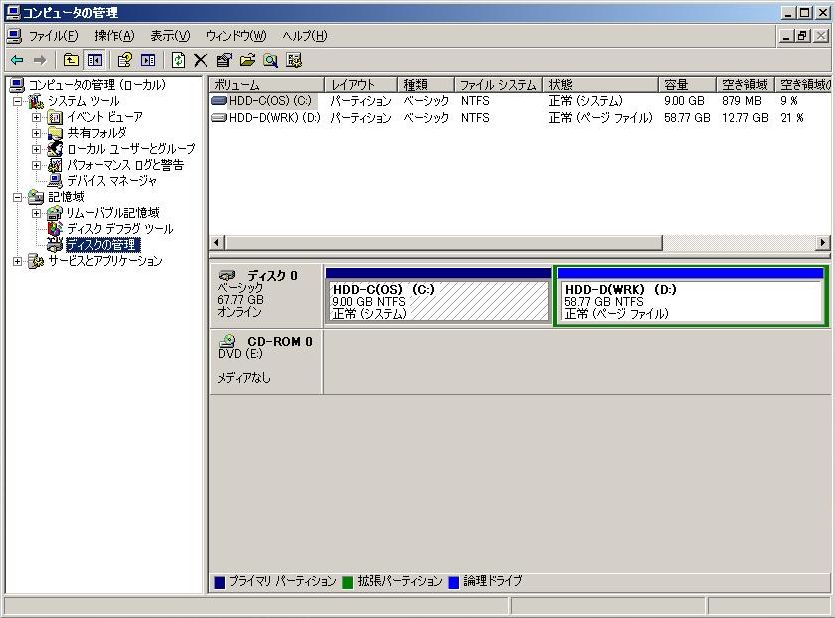Click the 12.77 GB free space cell

745,118
